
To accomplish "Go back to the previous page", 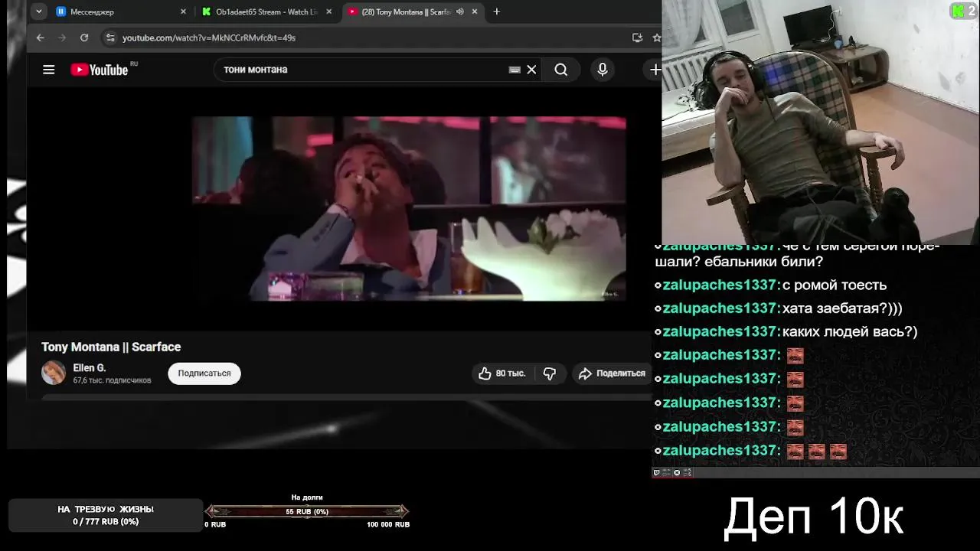I will tap(41, 37).
